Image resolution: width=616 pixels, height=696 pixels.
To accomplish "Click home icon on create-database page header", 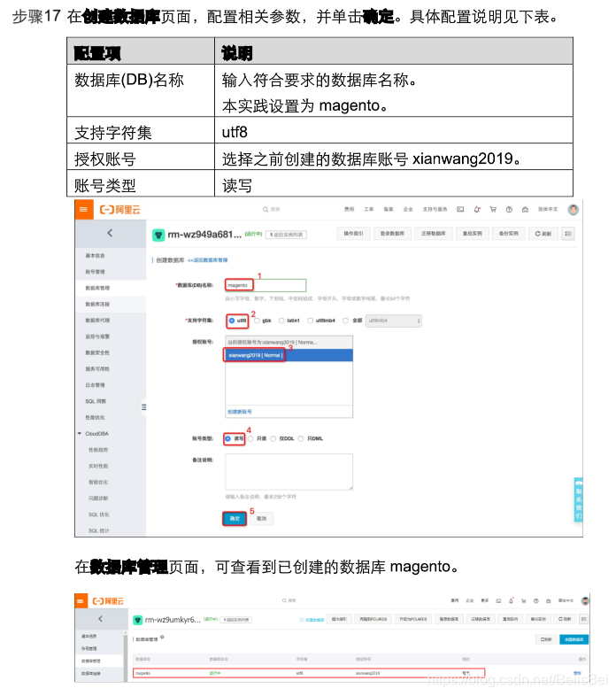I will (525, 209).
